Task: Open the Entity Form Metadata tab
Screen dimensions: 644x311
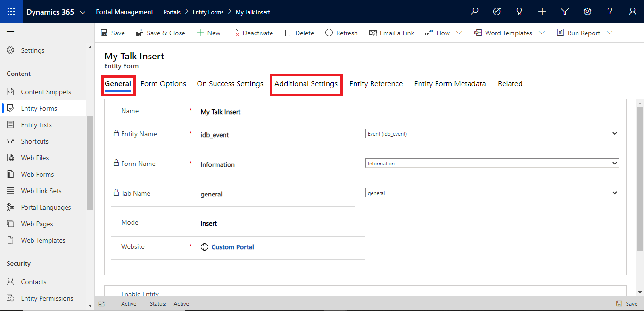Action: 450,83
